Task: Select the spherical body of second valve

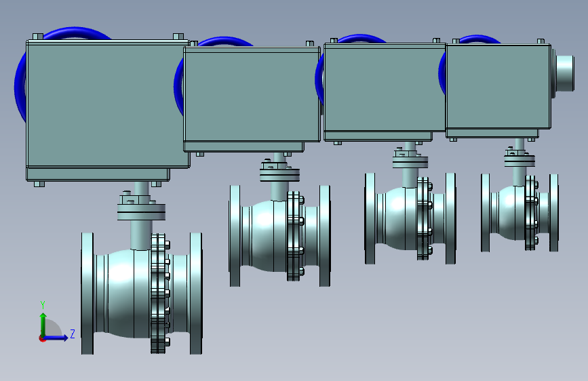Action: (x=268, y=235)
